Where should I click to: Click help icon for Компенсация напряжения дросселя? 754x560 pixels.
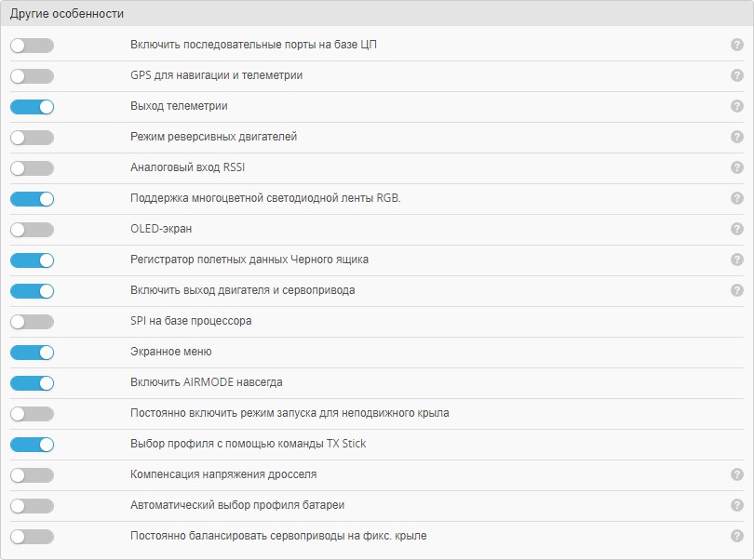[x=736, y=474]
